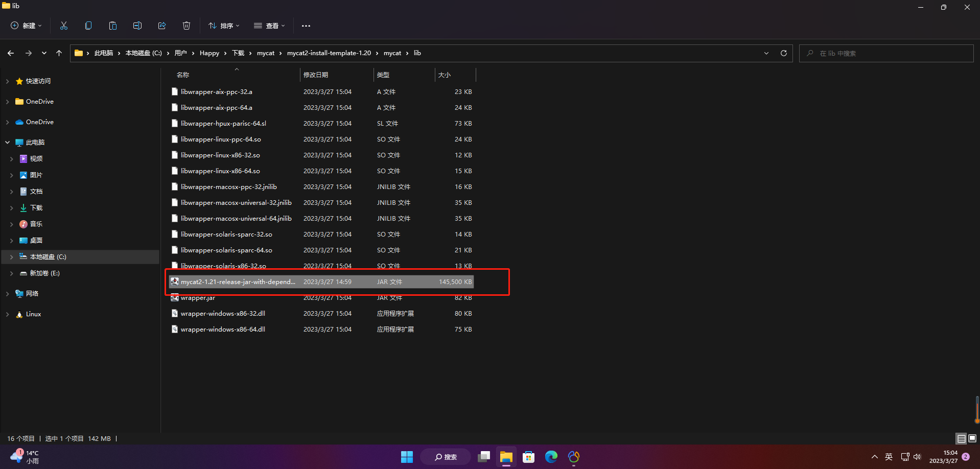Open the weather widget showing 14°C

[x=25, y=457]
